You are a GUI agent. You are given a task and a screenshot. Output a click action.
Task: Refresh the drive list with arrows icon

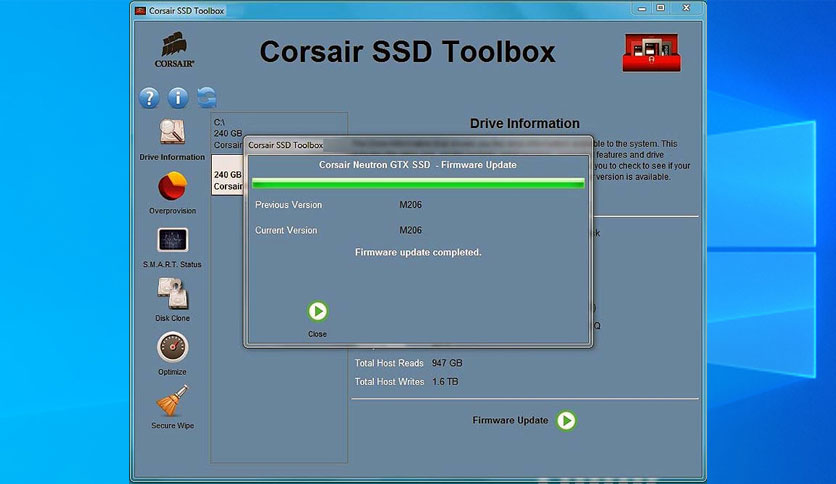(207, 98)
